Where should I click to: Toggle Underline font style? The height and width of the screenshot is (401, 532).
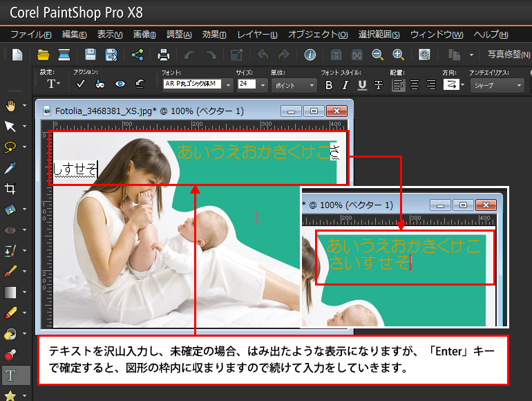point(362,85)
